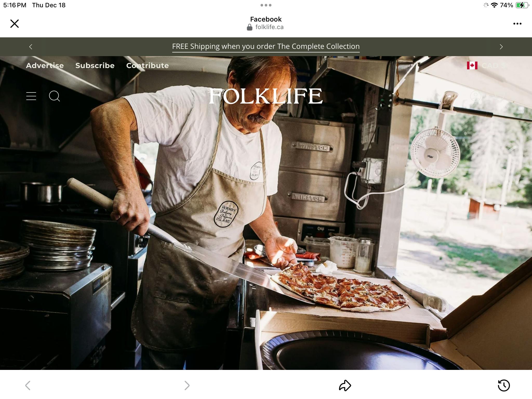Follow the FREE Shipping Complete Collection link
Viewport: 532px width, 399px height.
pos(266,46)
